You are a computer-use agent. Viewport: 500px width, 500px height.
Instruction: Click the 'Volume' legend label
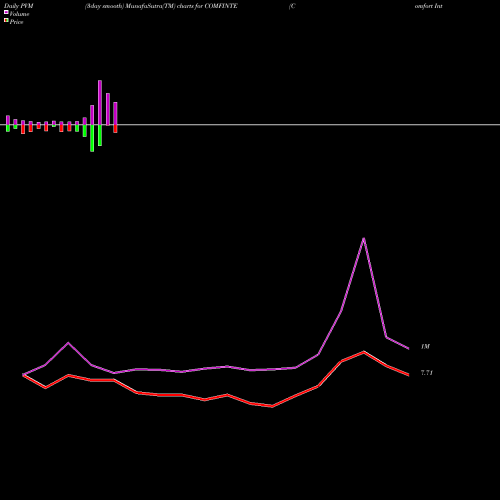[19, 14]
